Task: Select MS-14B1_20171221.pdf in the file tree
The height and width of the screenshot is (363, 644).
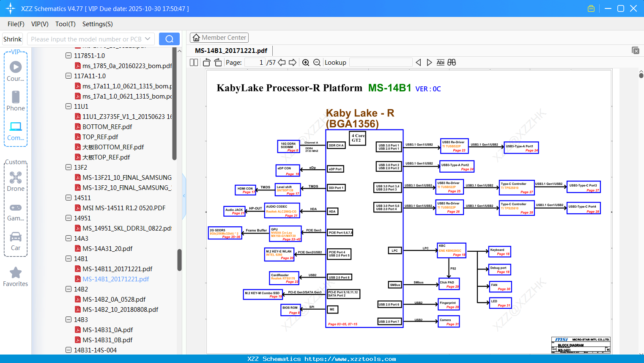Action: (x=116, y=279)
